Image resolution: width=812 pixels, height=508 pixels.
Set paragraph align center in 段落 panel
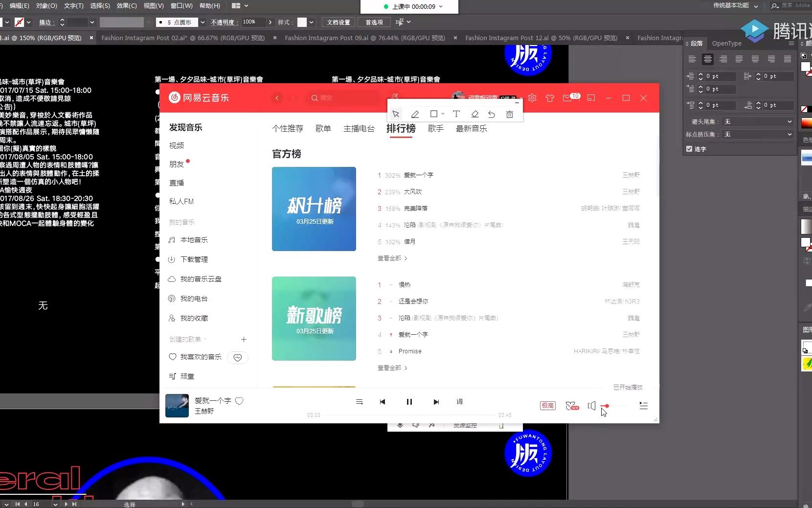tap(707, 59)
